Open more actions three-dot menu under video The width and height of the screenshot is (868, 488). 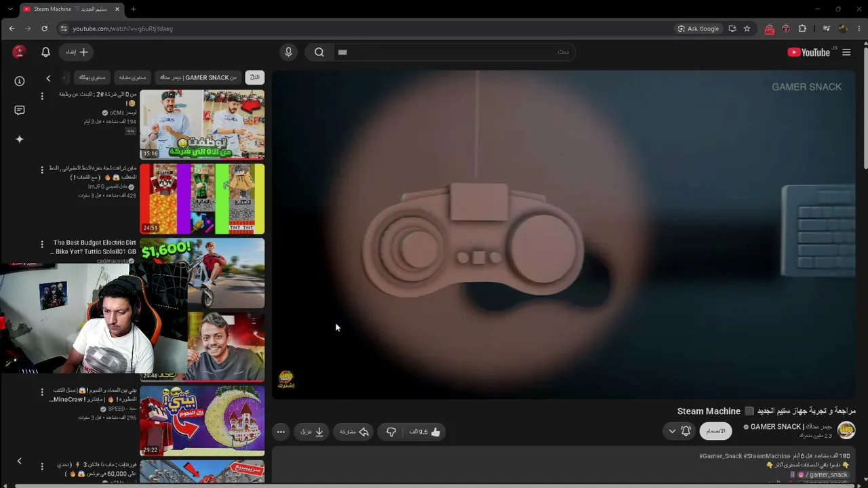coord(281,432)
